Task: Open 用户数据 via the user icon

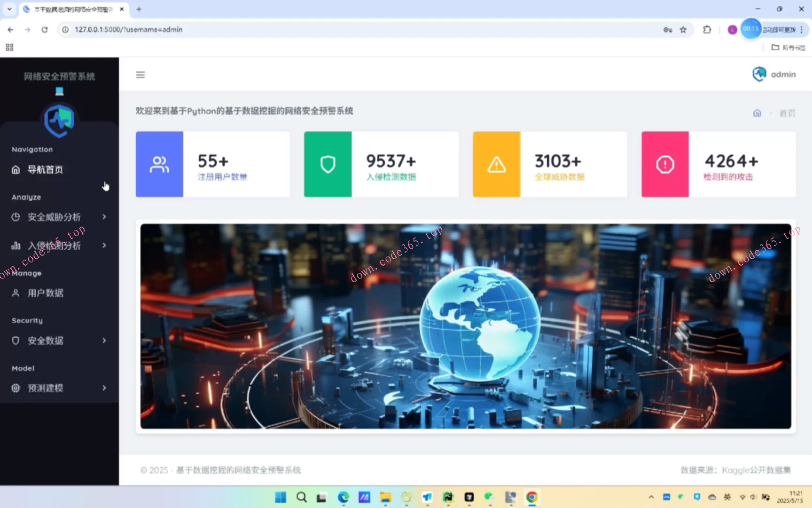Action: tap(16, 293)
